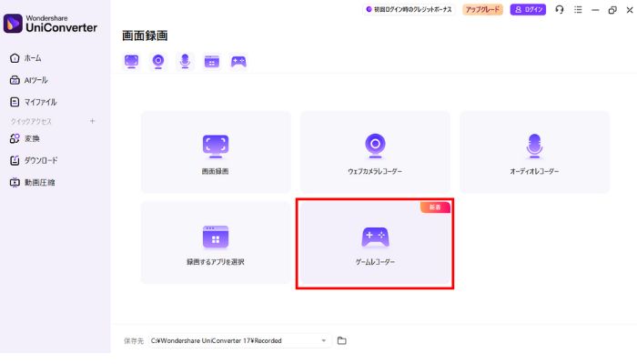Click the アップグレード button
The image size is (637, 364).
tap(482, 9)
